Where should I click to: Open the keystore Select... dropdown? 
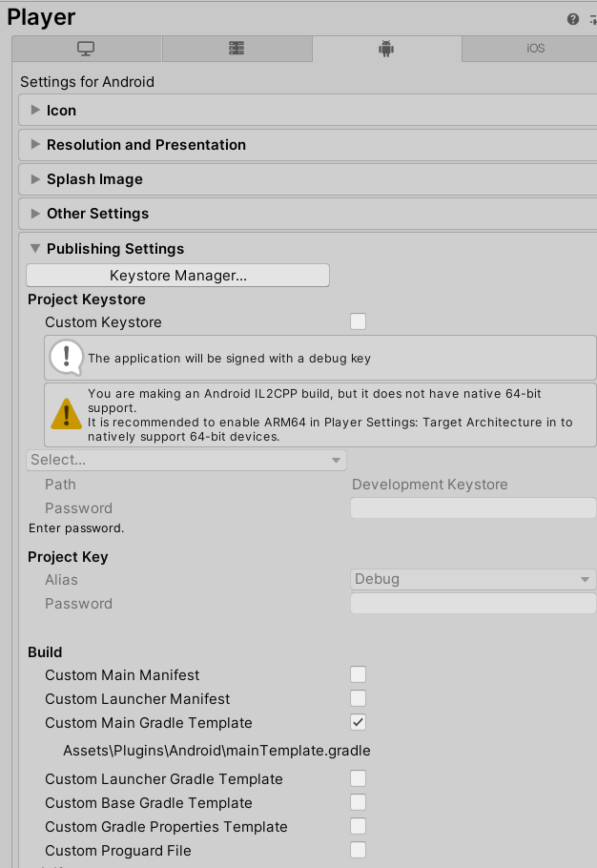click(187, 460)
